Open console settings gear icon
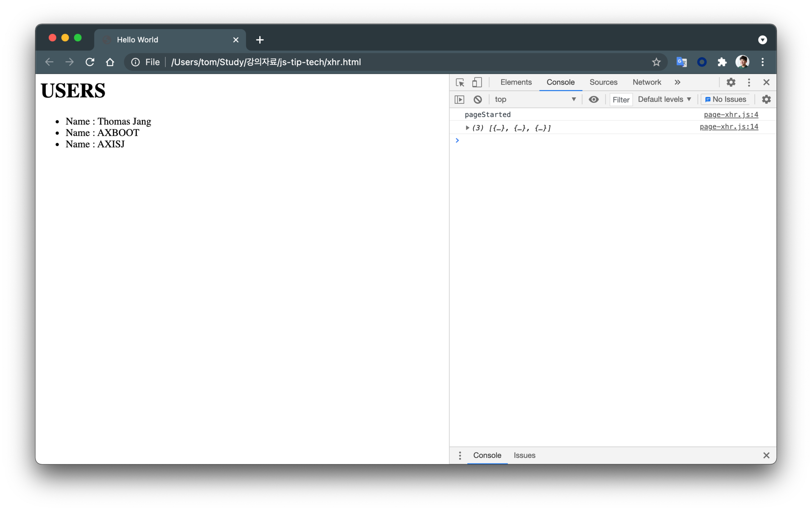The height and width of the screenshot is (511, 812). pos(766,100)
